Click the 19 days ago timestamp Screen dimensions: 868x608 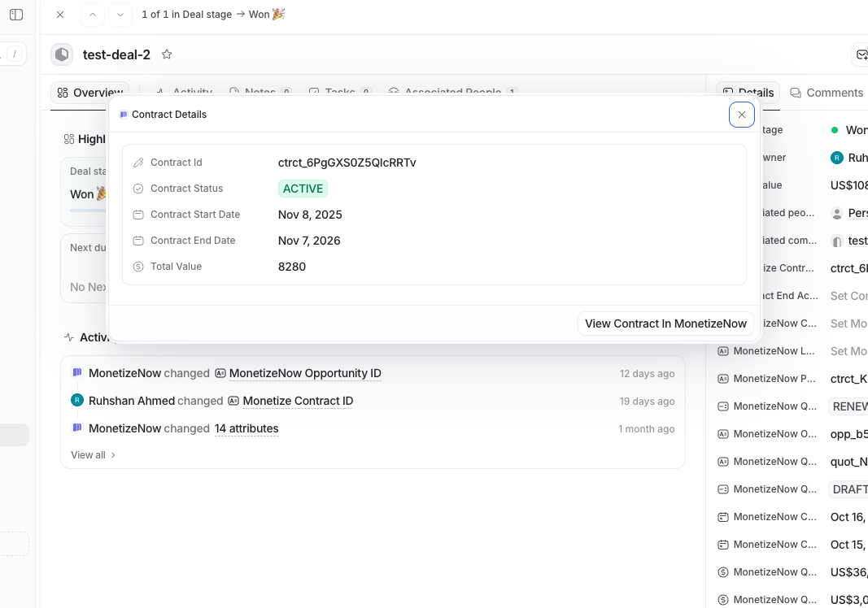click(647, 401)
